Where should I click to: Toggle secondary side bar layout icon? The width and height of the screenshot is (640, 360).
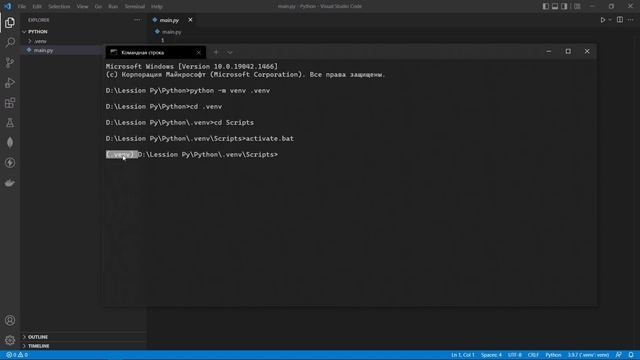[564, 6]
